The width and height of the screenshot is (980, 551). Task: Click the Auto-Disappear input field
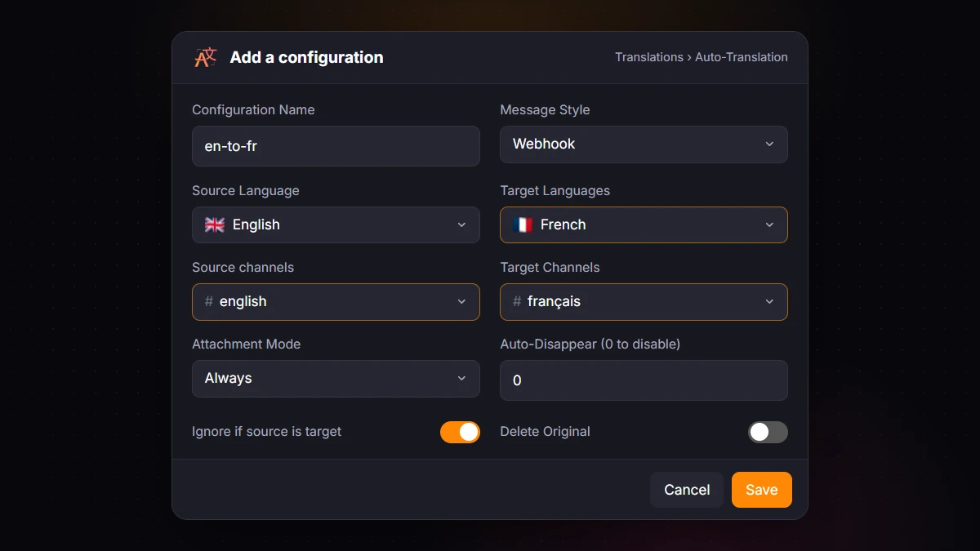coord(644,380)
